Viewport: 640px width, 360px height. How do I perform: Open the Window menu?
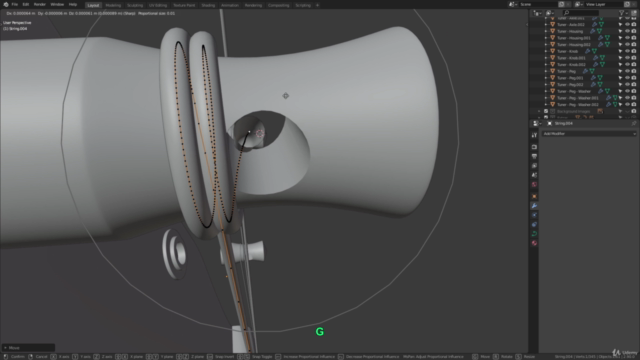click(57, 4)
